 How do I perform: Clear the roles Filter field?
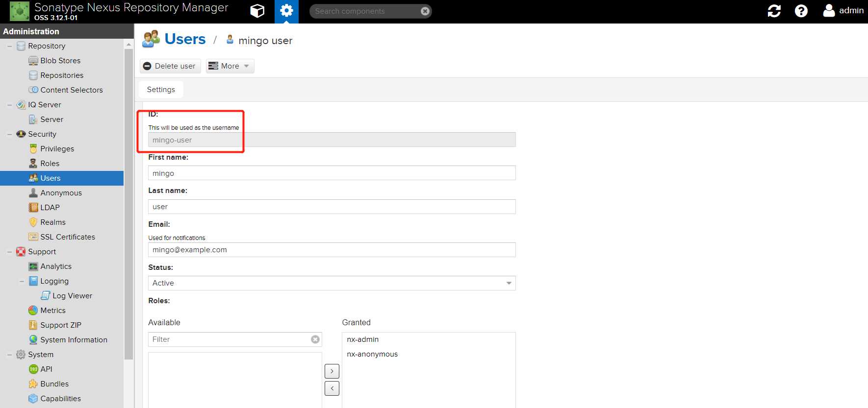[315, 339]
